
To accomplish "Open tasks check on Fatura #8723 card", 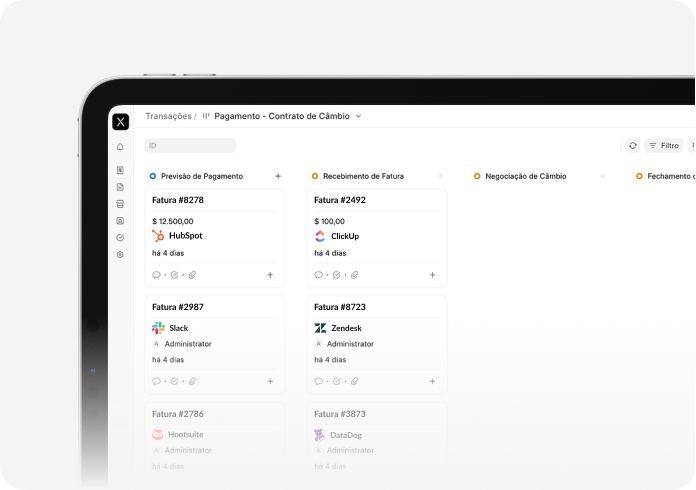I will pos(336,381).
